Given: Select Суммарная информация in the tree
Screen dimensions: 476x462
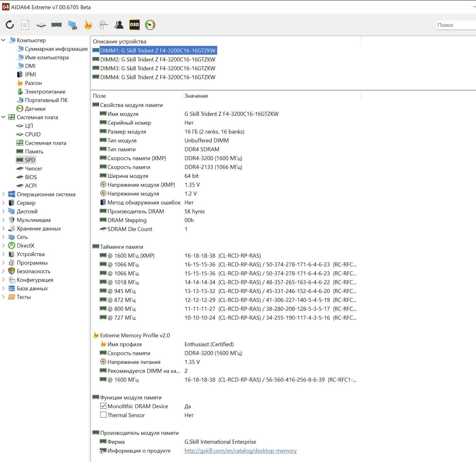Looking at the screenshot, I should coord(56,49).
